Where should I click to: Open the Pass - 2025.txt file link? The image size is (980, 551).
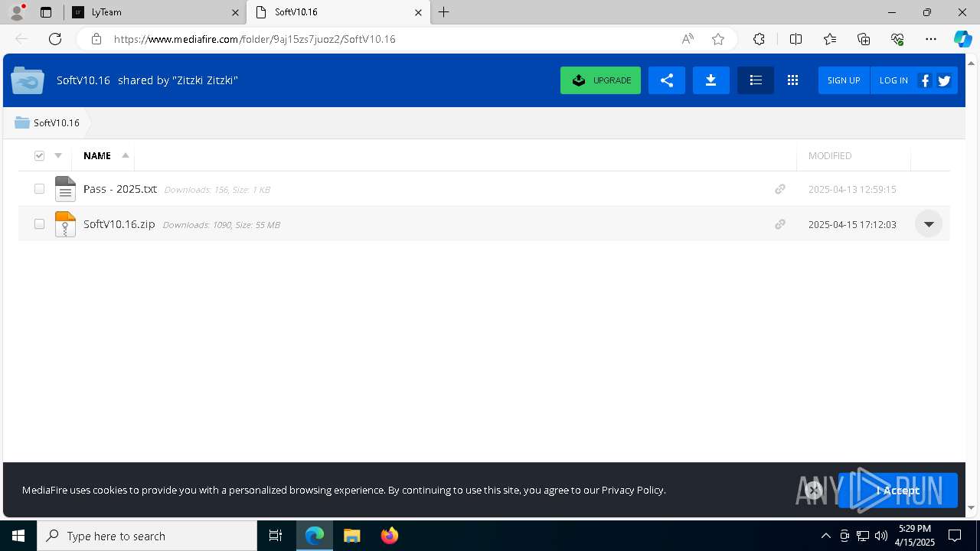(x=120, y=189)
